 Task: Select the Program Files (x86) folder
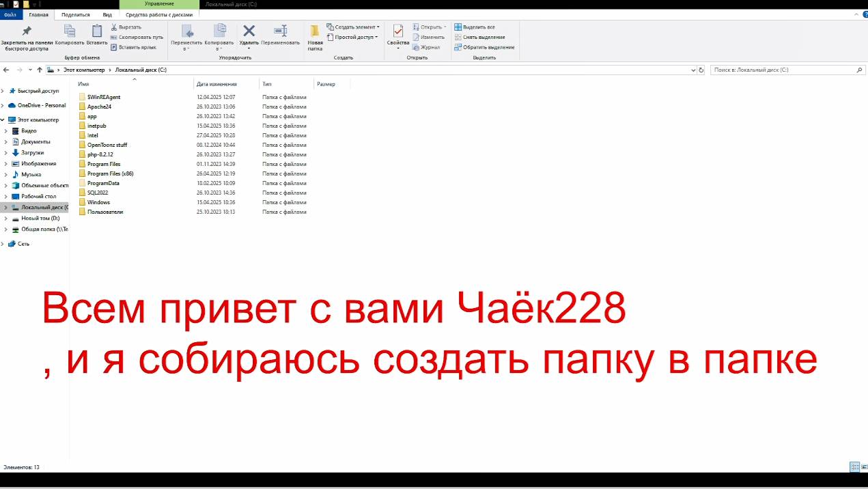click(x=110, y=173)
